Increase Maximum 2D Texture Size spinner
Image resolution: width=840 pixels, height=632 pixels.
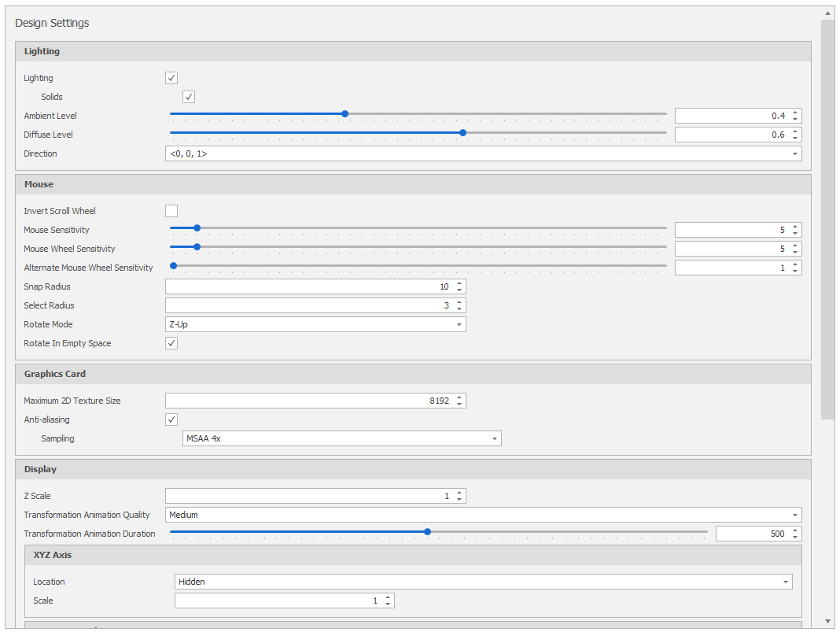pyautogui.click(x=459, y=397)
